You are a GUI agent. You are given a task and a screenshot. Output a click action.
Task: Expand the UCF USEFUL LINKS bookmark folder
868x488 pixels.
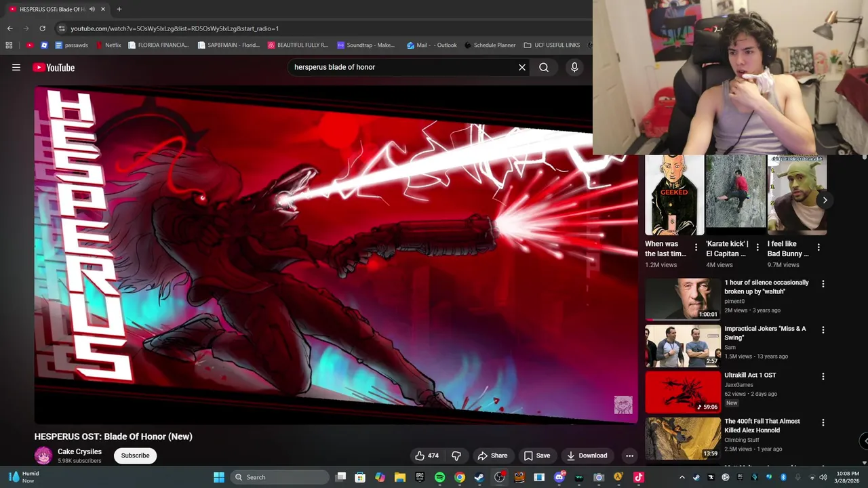coord(552,45)
